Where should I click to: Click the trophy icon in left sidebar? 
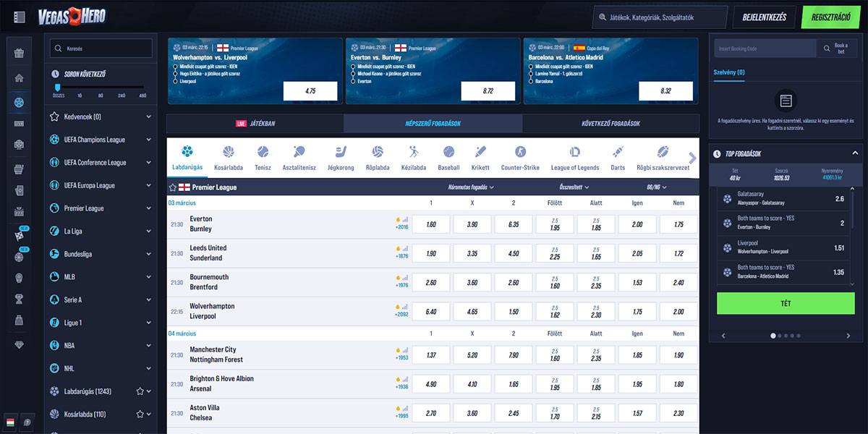tap(19, 299)
